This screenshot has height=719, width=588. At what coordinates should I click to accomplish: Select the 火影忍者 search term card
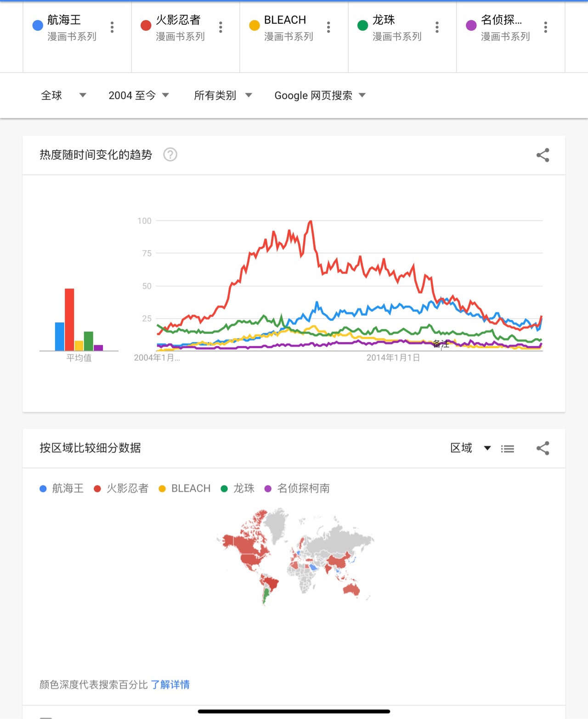[186, 37]
